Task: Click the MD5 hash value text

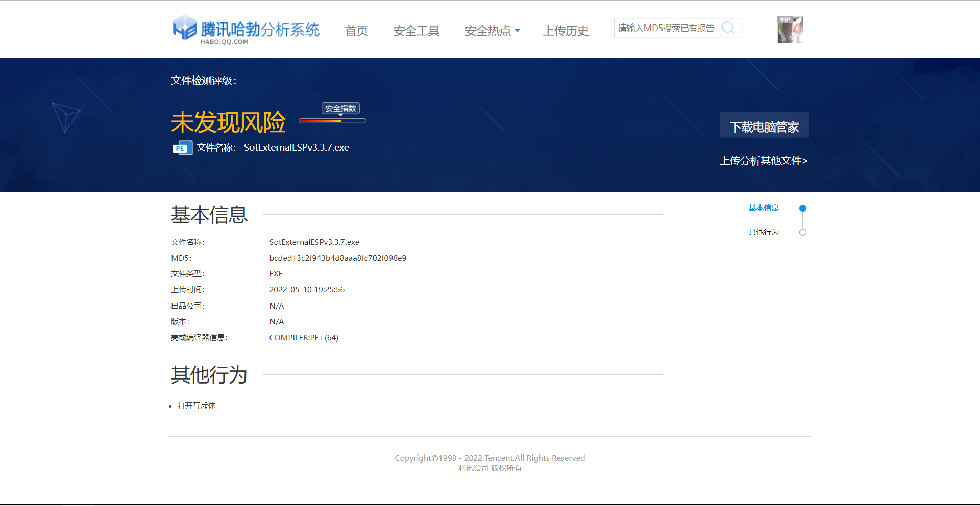Action: click(x=337, y=258)
